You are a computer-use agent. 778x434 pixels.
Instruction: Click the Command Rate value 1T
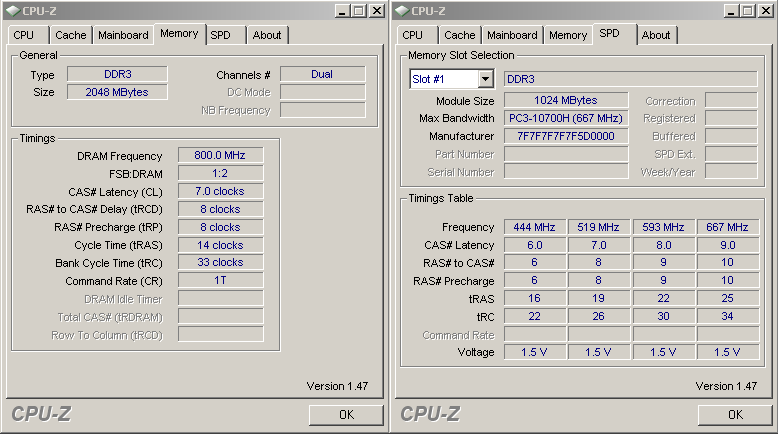220,281
